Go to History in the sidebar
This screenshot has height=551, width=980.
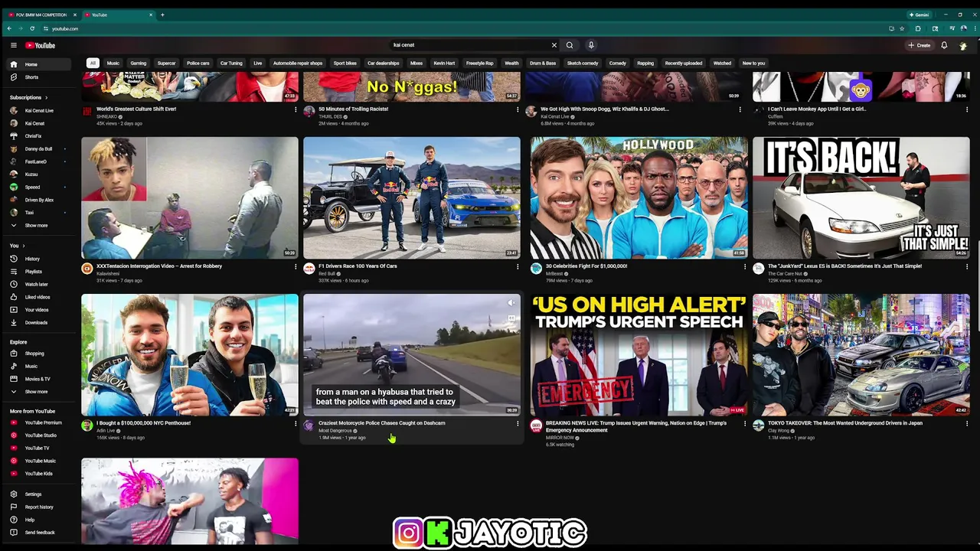click(32, 259)
